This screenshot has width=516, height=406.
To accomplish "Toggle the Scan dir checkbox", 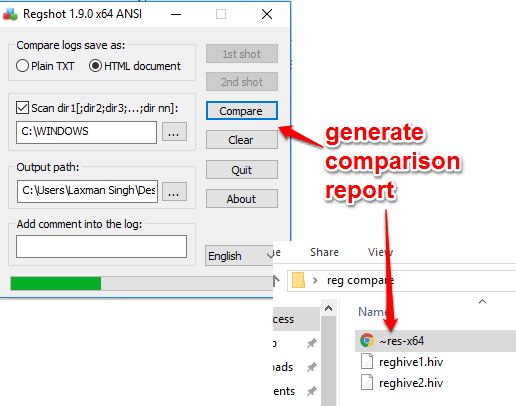I will 22,108.
